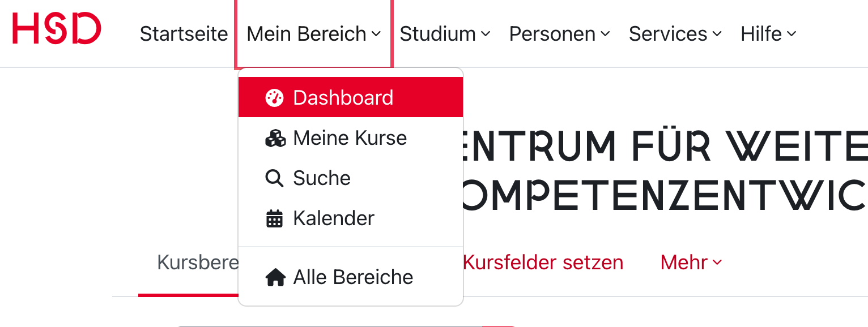Select Dashboard from the dropdown menu
Screen dimensions: 868x327
pos(343,98)
